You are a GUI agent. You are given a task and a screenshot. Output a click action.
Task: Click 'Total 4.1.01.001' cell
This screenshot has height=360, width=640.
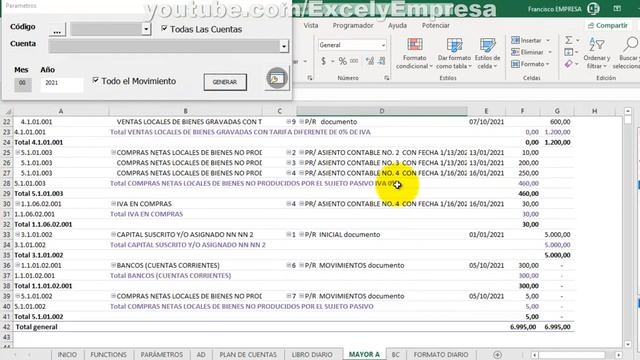click(39, 142)
